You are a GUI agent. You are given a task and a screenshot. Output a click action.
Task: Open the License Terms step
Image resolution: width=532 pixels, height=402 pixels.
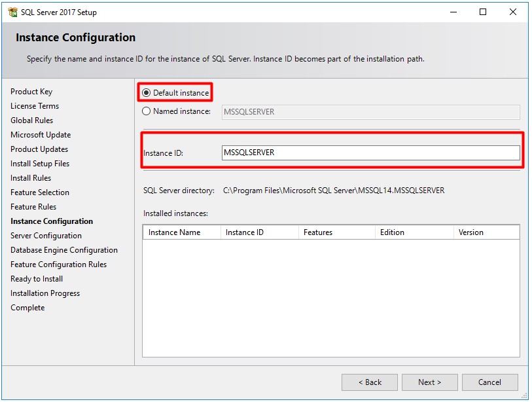pos(34,105)
